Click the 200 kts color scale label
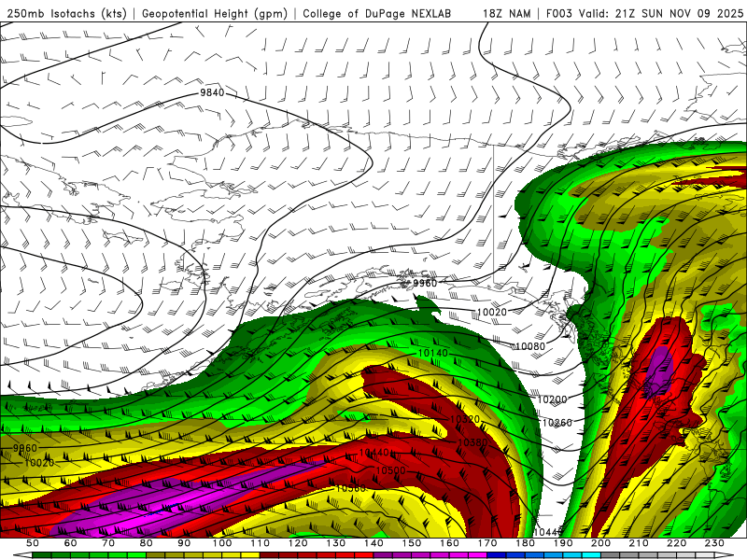The height and width of the screenshot is (560, 747). pos(600,543)
